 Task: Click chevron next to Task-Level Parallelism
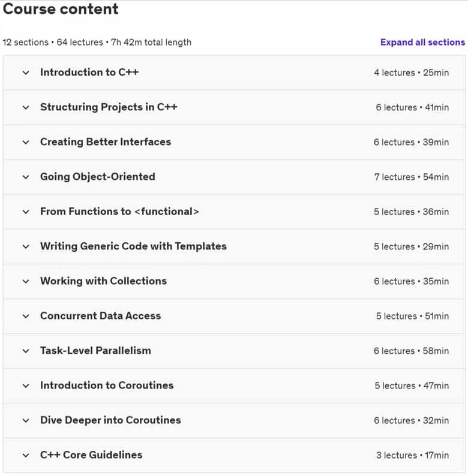click(x=26, y=351)
